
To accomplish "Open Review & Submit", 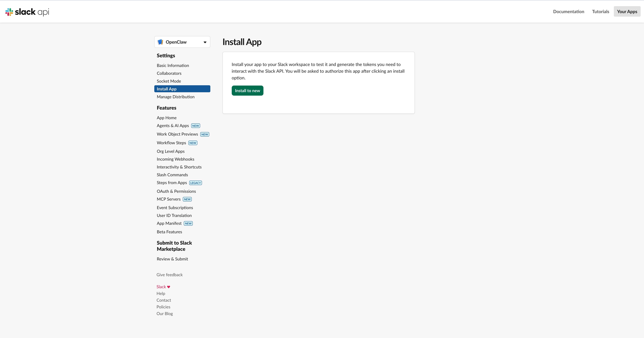I will click(172, 259).
